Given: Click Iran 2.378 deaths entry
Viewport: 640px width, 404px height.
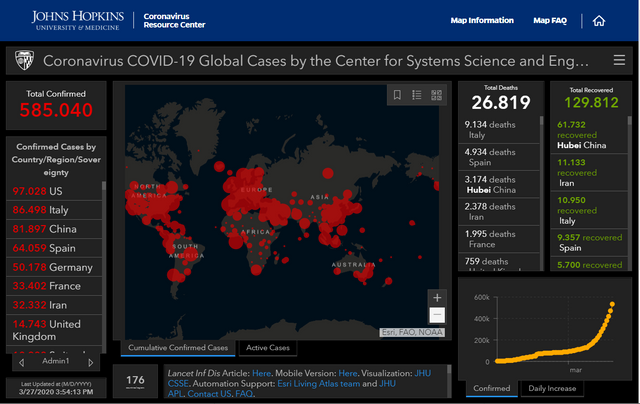Looking at the screenshot, I should (x=499, y=212).
